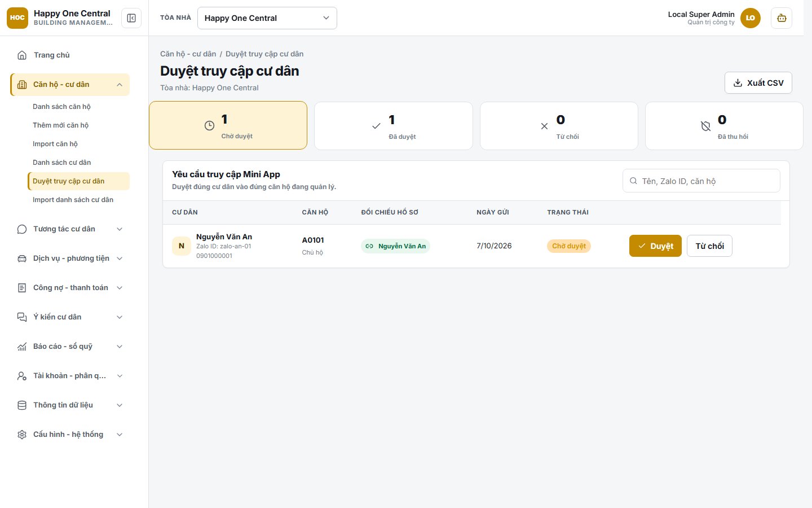The height and width of the screenshot is (508, 812).
Task: Reject the request with Từ chối button
Action: click(x=709, y=246)
